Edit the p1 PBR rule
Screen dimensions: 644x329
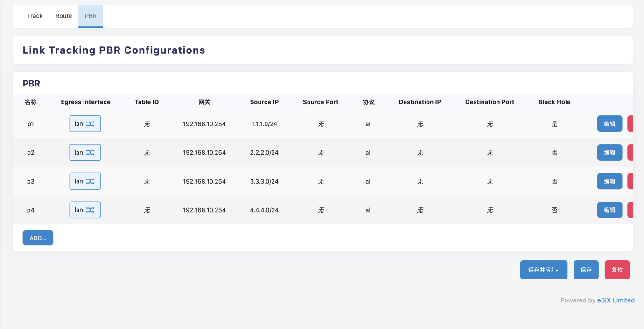609,124
